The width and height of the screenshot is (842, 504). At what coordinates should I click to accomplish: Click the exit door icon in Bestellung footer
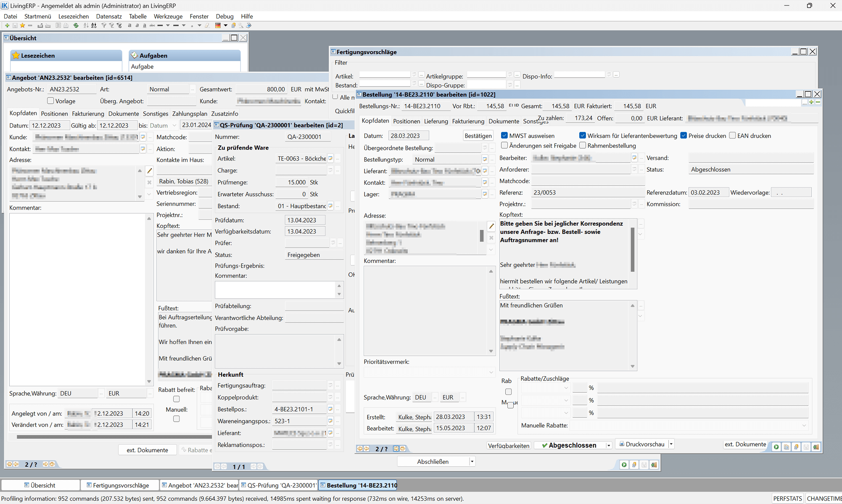[816, 447]
